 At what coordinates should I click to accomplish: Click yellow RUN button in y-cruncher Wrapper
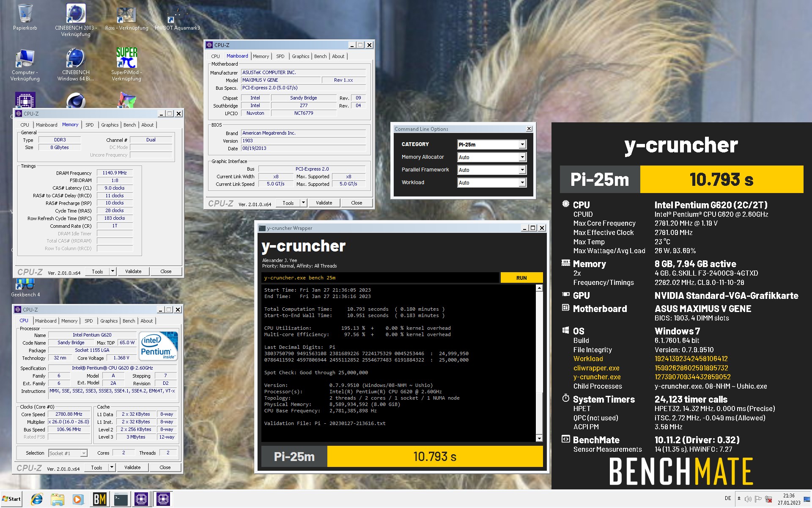521,278
